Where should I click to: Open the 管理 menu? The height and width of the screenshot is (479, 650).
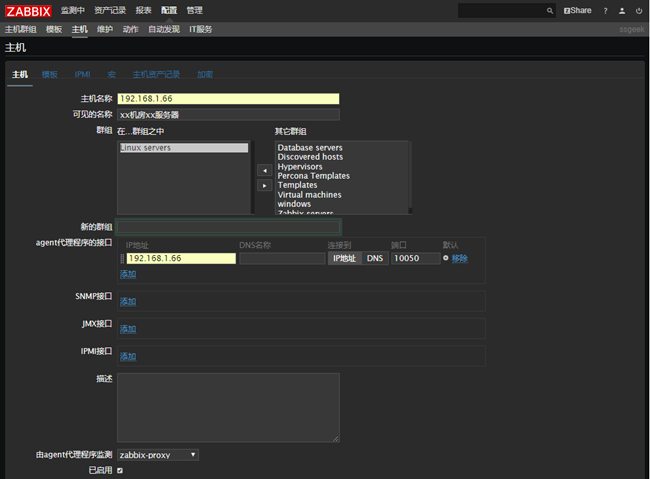click(x=194, y=10)
